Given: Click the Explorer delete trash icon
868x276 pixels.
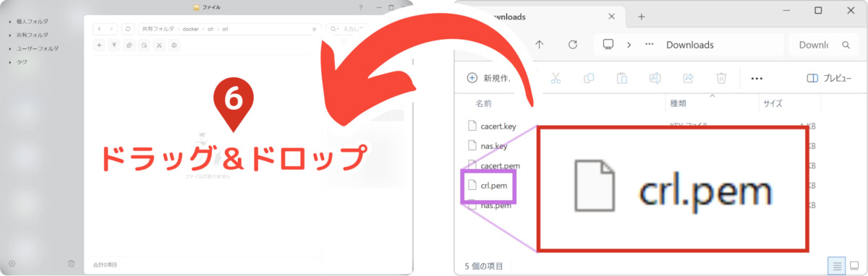Looking at the screenshot, I should coord(721,78).
